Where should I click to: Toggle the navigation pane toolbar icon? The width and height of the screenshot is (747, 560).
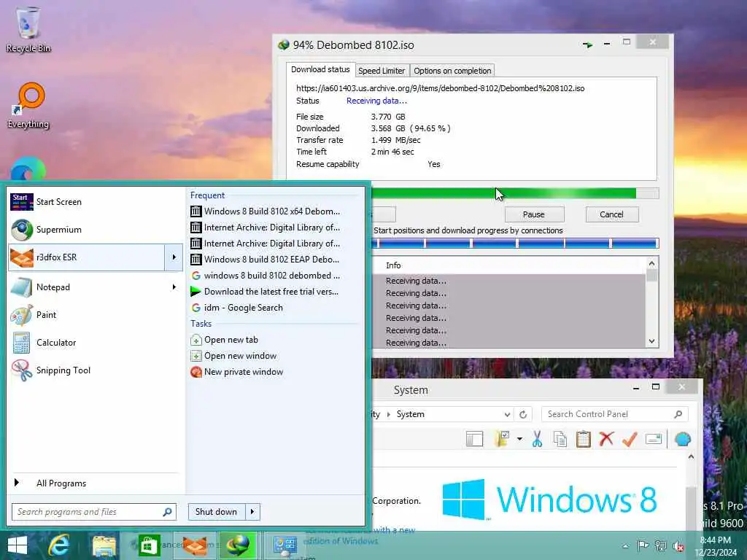coord(474,439)
